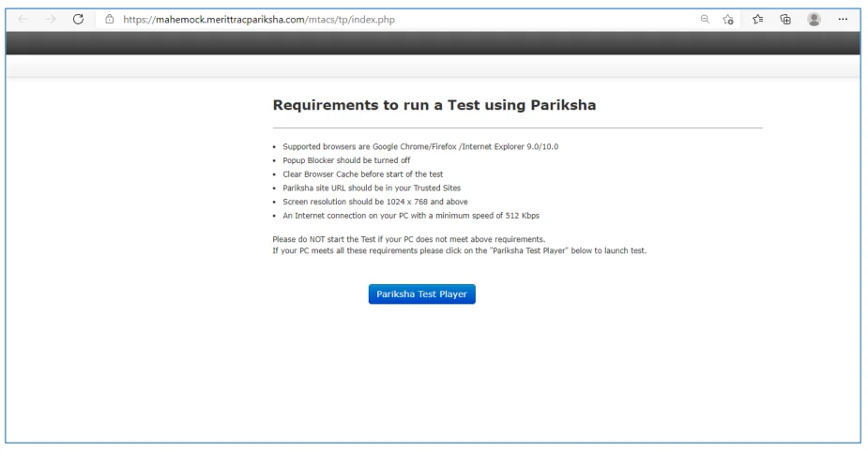868x452 pixels.
Task: Click 'If your PC meets all these requirements' sentence
Action: (x=459, y=250)
